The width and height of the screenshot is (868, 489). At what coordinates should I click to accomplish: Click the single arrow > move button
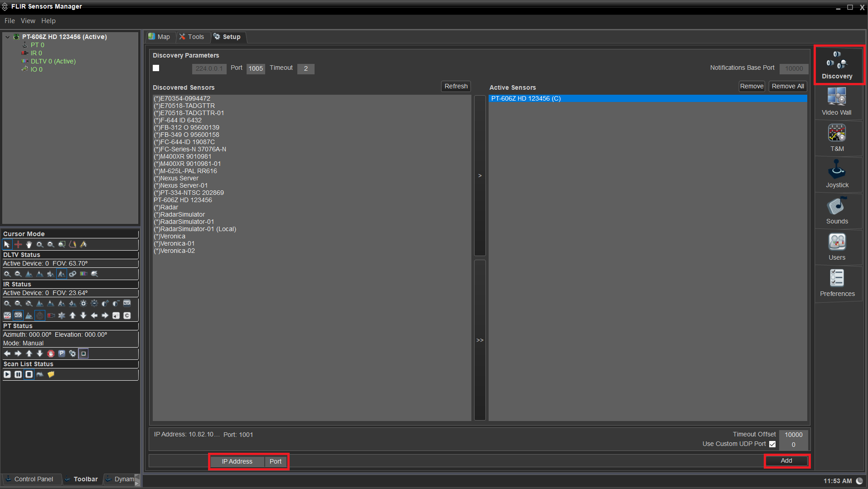point(480,175)
